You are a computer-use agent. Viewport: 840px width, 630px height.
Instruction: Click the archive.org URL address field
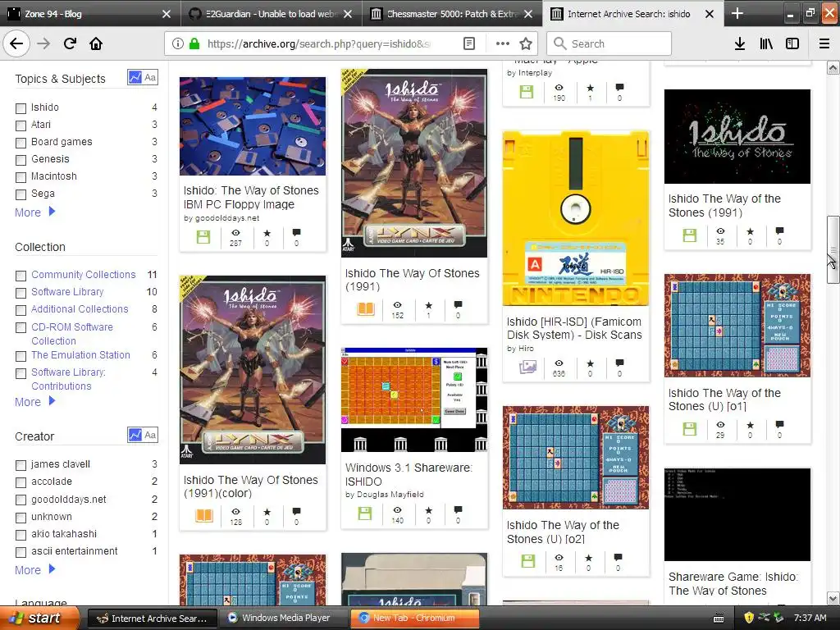(x=319, y=43)
